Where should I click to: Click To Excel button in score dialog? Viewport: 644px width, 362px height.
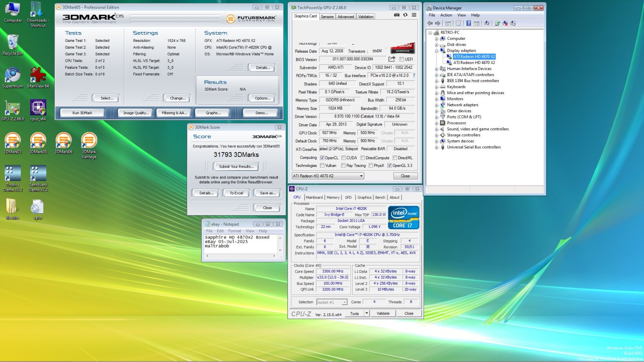click(236, 193)
